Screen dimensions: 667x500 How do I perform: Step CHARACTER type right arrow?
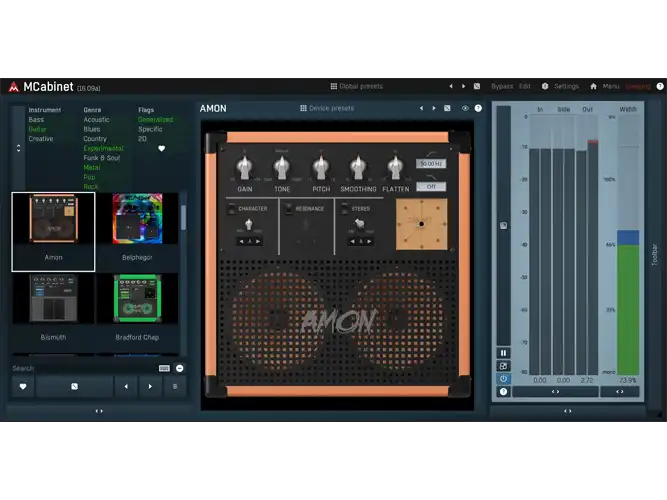tap(258, 241)
